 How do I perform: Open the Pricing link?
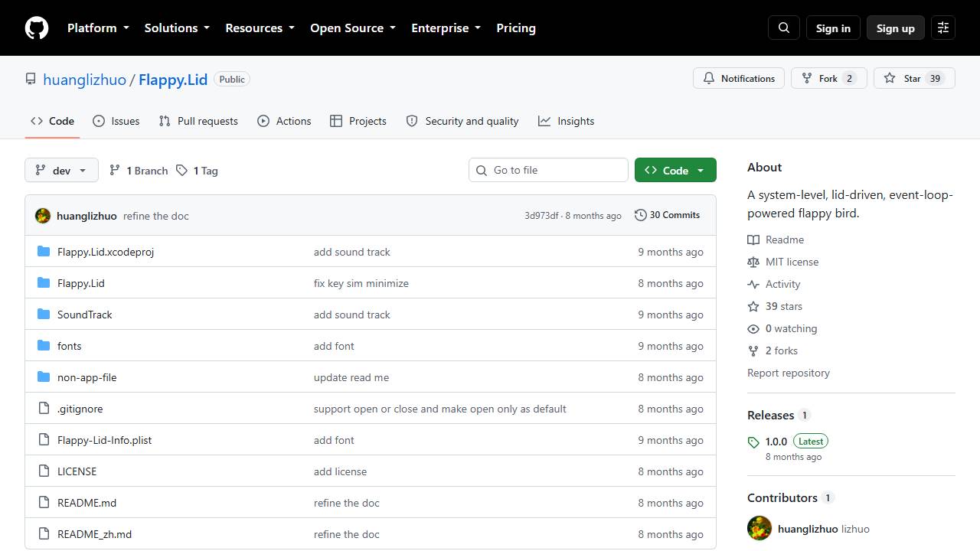(x=516, y=28)
